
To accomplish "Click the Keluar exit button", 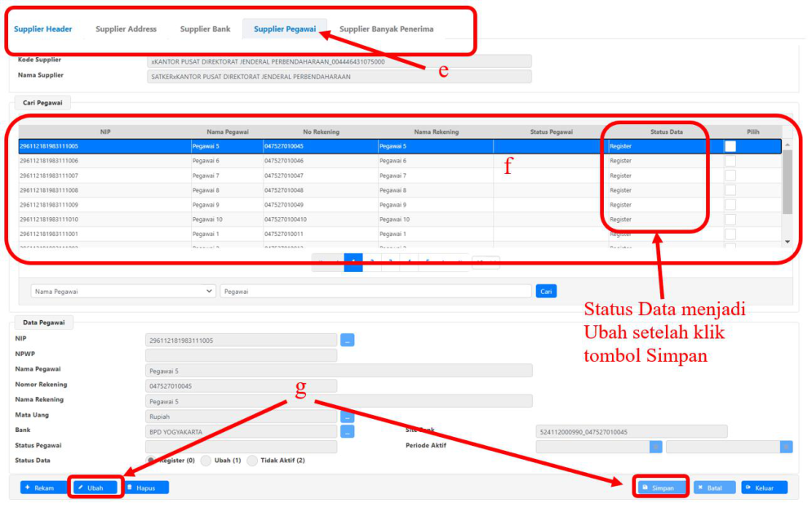I will click(764, 488).
